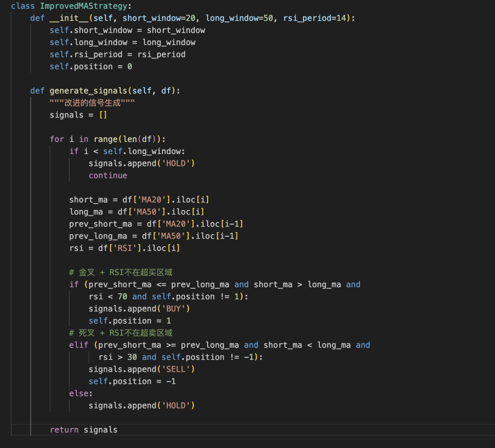Click the last signals.append('HOLD') line
The height and width of the screenshot is (448, 495).
pyautogui.click(x=142, y=406)
